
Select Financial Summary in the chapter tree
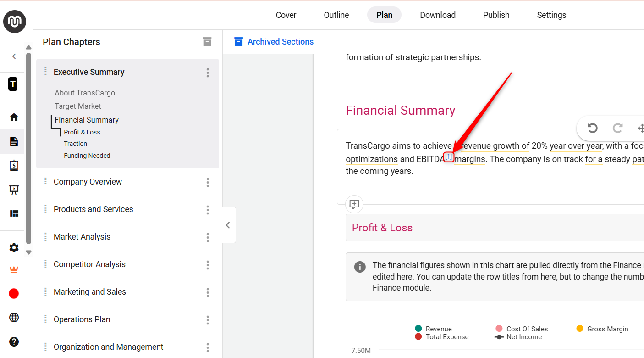point(87,120)
